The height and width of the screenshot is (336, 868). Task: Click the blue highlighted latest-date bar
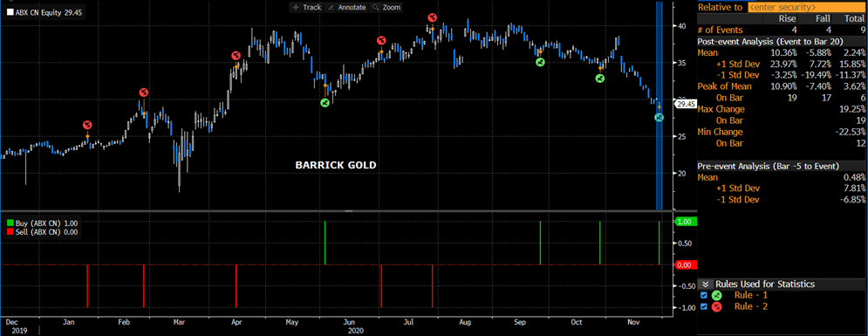pos(659,106)
